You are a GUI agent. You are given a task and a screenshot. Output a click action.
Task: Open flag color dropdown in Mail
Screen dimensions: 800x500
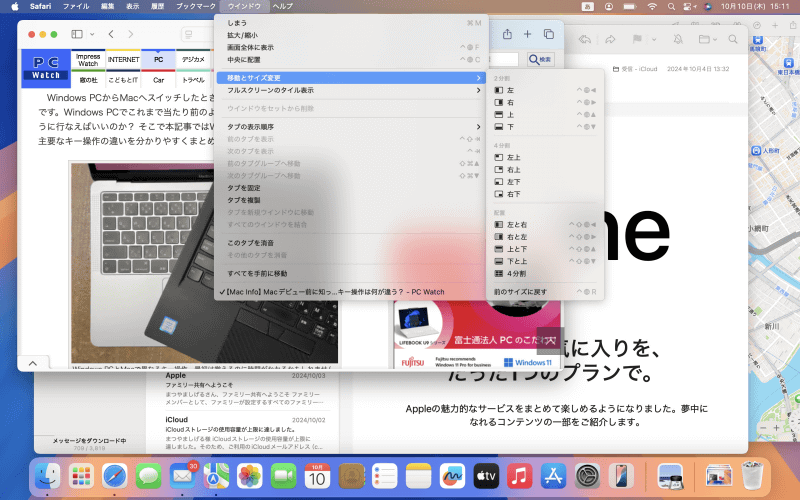coord(654,39)
